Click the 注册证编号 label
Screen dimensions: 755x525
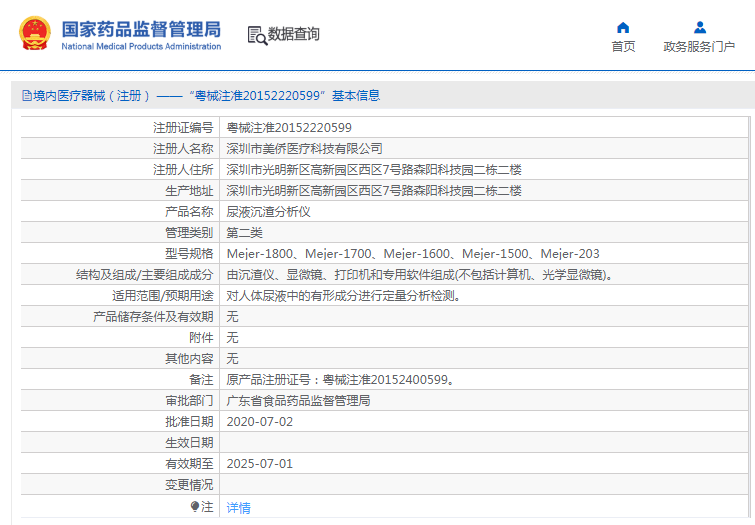tap(183, 128)
